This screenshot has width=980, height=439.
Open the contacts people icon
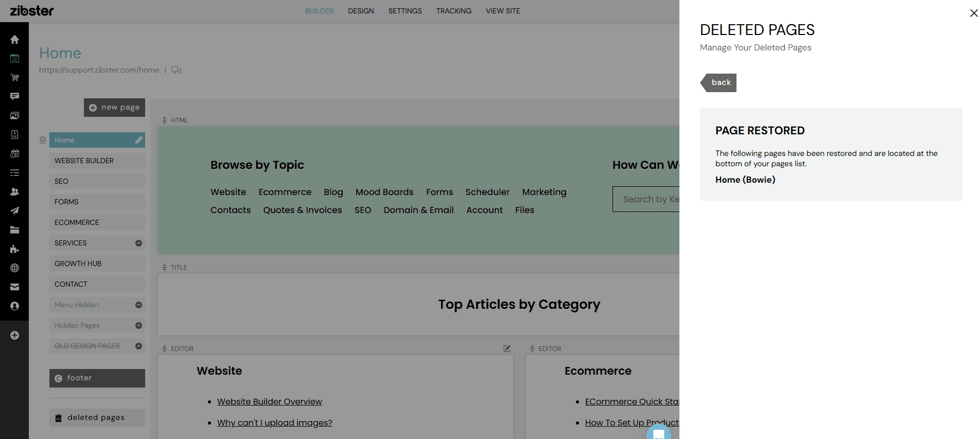[14, 191]
